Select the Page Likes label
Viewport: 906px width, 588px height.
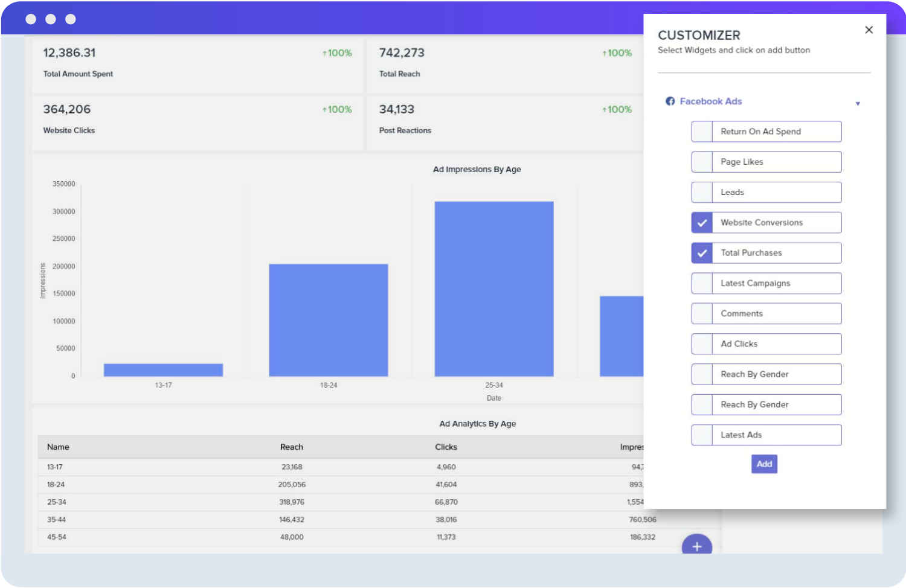coord(742,162)
